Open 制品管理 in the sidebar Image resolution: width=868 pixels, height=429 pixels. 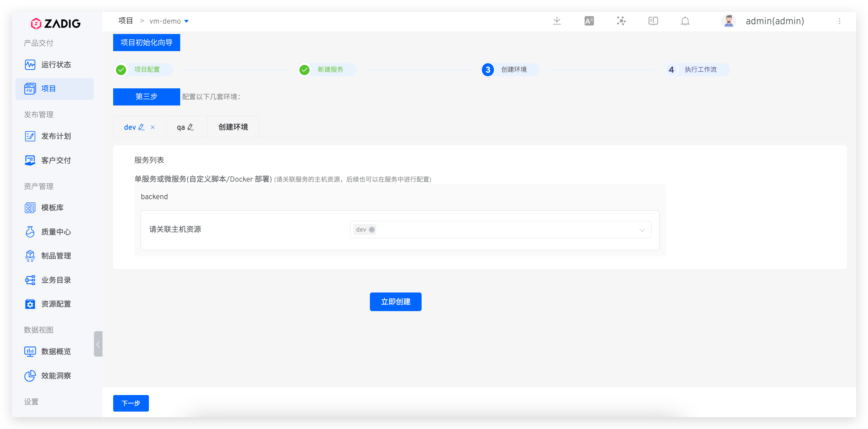point(56,256)
